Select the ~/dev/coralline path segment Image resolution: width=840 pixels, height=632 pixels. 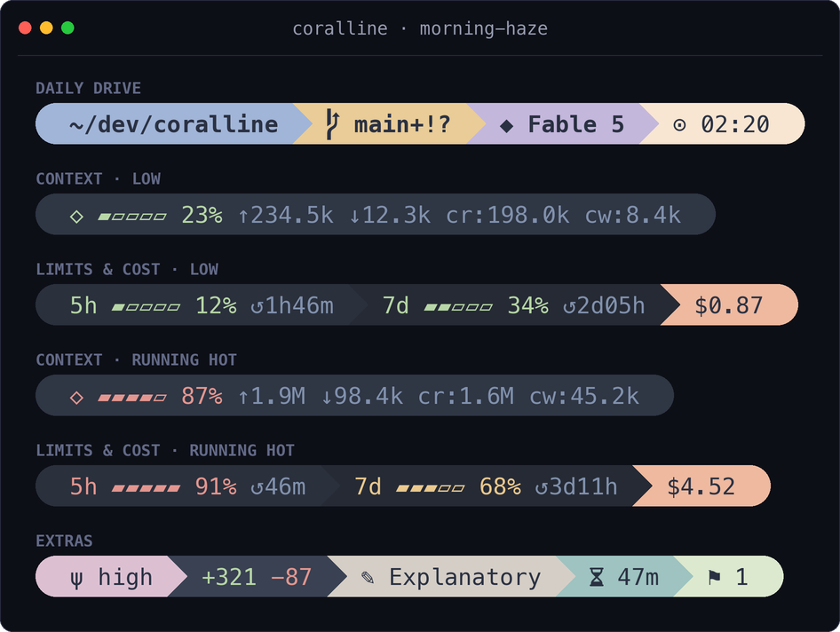(174, 123)
